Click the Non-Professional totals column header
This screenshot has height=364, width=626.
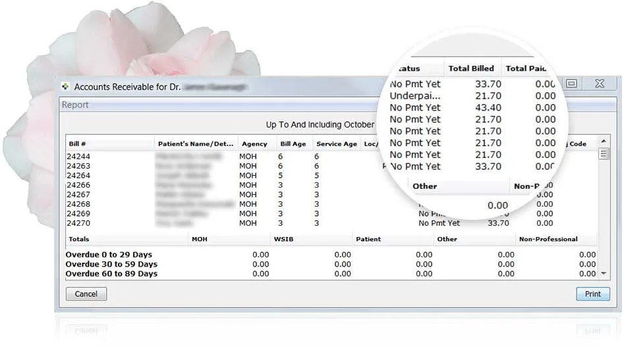click(x=557, y=239)
